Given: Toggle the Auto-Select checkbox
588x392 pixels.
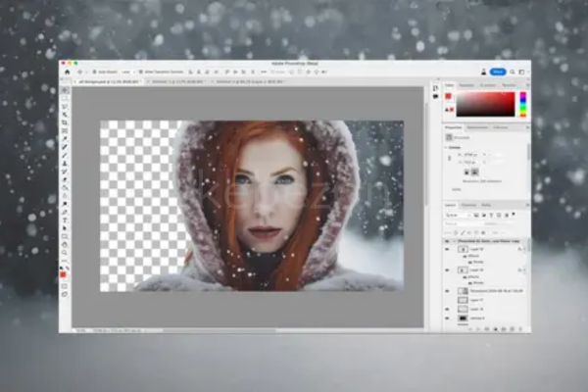Looking at the screenshot, I should [x=94, y=72].
